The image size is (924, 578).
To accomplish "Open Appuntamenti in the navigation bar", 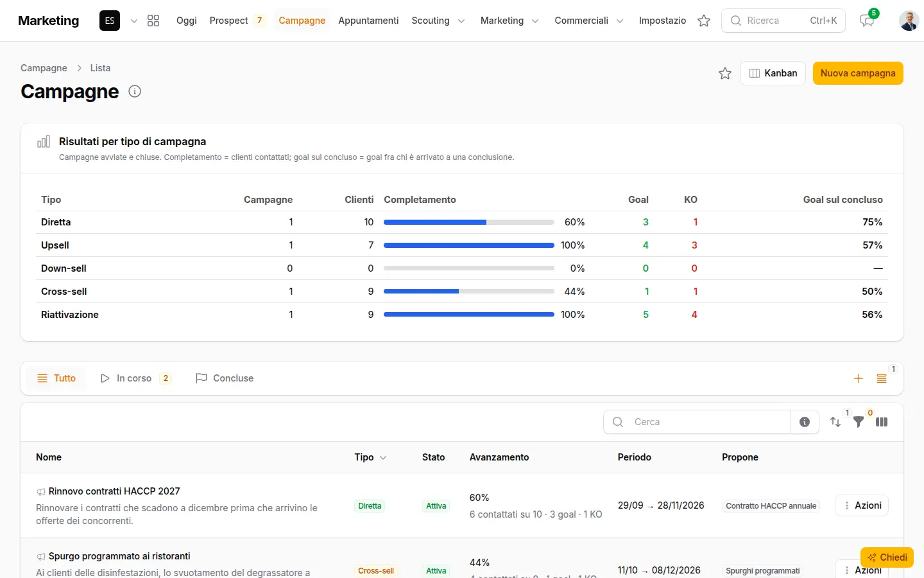I will click(368, 21).
